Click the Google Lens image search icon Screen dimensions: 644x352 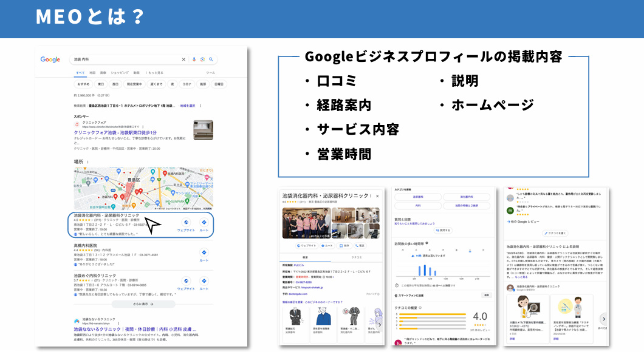click(202, 59)
